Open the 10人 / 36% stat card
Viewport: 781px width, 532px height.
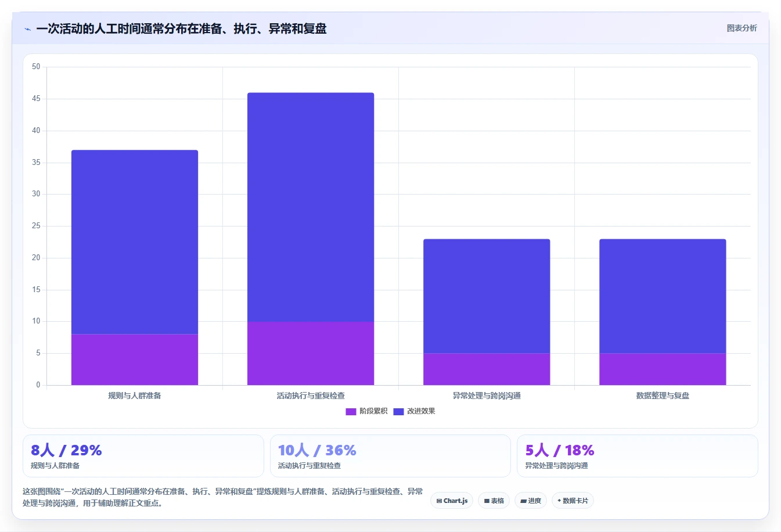coord(390,456)
